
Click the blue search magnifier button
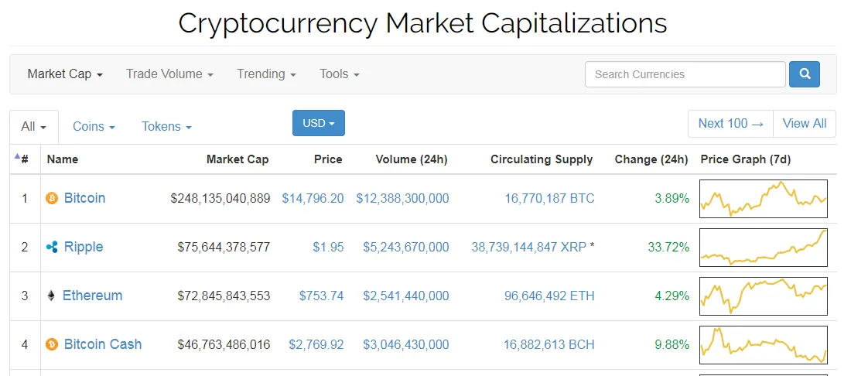[x=805, y=74]
